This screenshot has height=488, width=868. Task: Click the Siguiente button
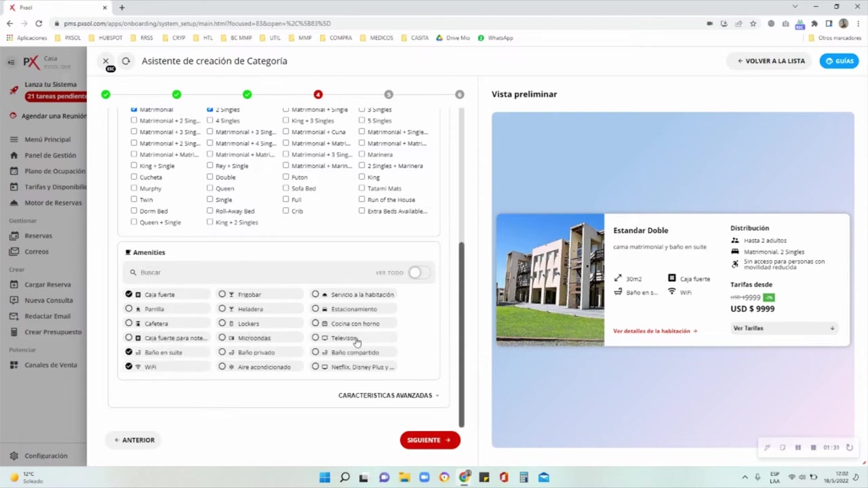[x=429, y=440]
